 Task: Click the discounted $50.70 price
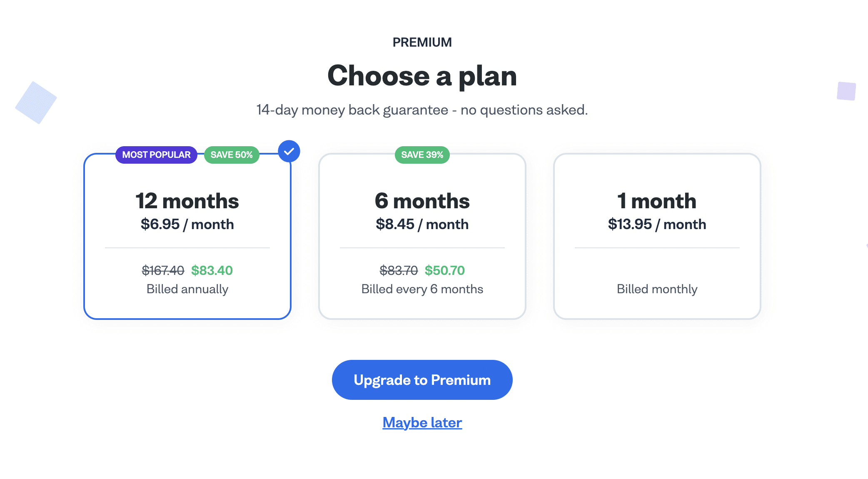pyautogui.click(x=444, y=271)
